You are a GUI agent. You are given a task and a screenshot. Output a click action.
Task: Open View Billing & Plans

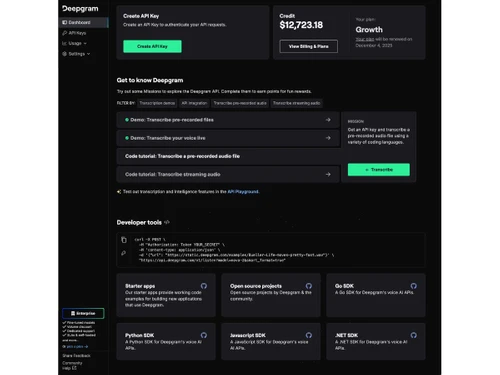coord(308,46)
